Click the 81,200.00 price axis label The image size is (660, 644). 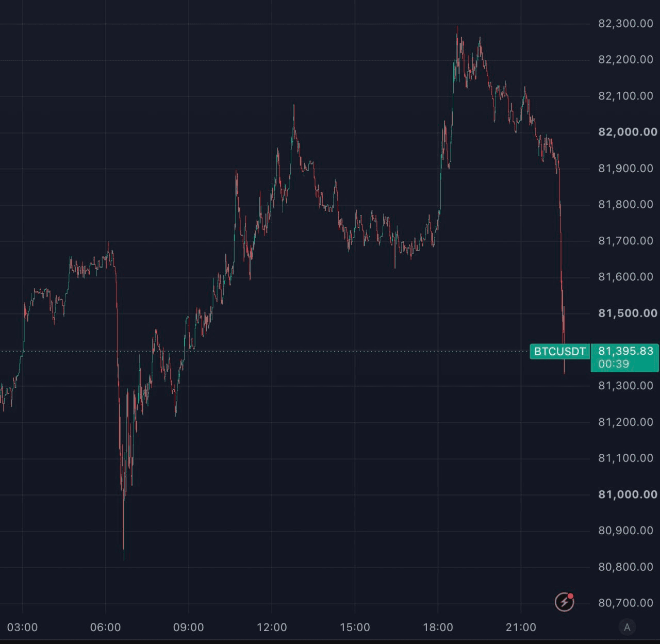625,422
